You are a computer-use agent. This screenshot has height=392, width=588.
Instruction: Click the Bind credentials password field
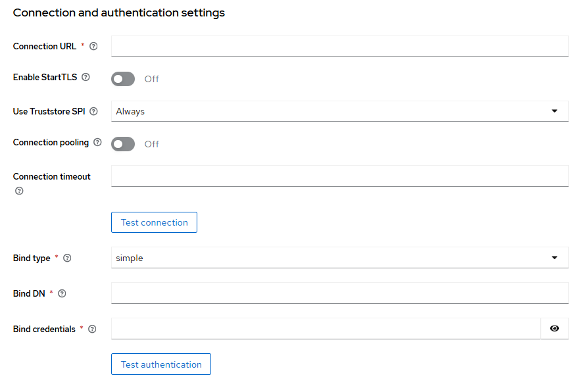326,329
